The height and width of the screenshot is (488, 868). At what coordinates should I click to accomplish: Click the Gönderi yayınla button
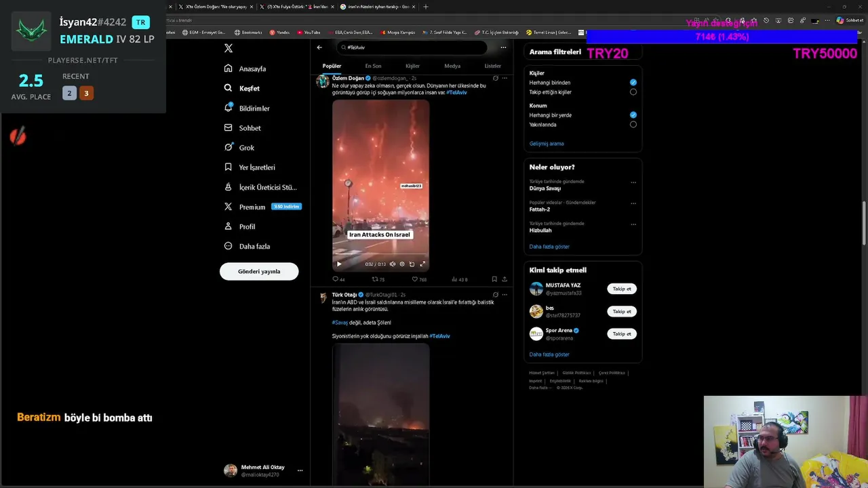[259, 271]
